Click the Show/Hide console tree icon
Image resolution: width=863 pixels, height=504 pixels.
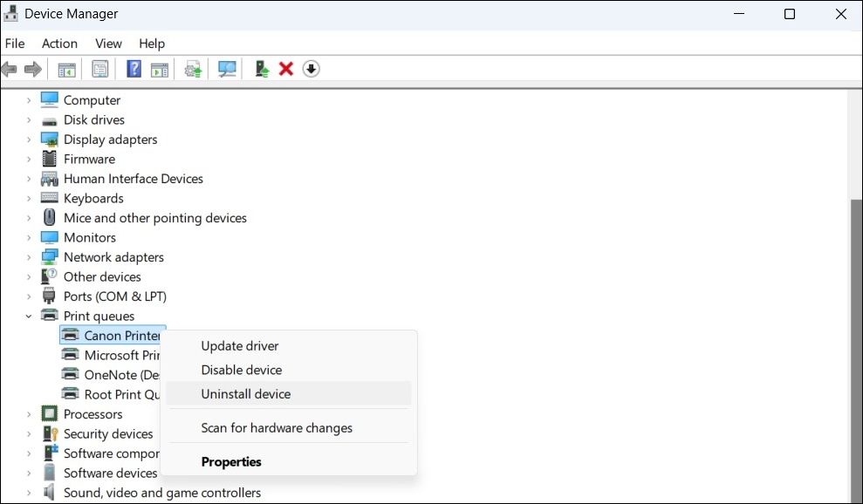pyautogui.click(x=66, y=68)
